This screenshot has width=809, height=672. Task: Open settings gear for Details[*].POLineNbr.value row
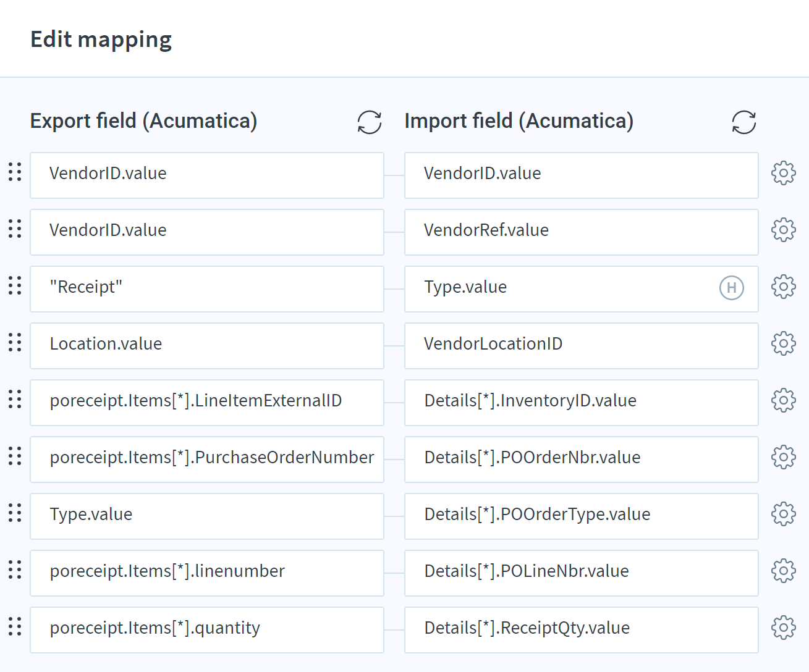[x=784, y=571]
